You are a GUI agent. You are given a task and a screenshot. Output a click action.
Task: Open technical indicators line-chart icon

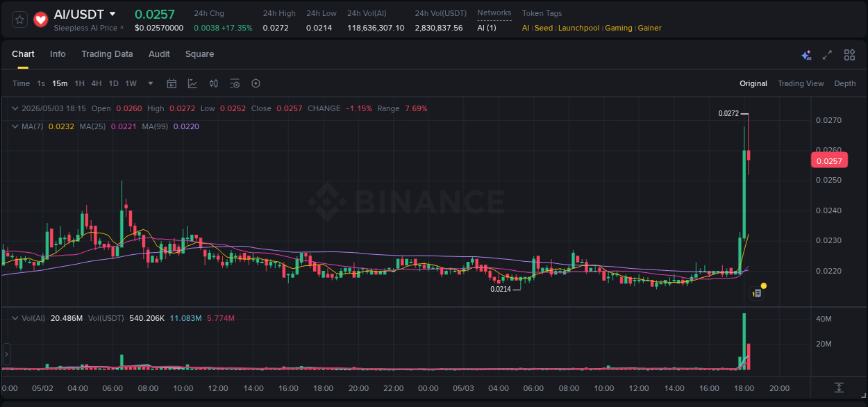(x=192, y=83)
